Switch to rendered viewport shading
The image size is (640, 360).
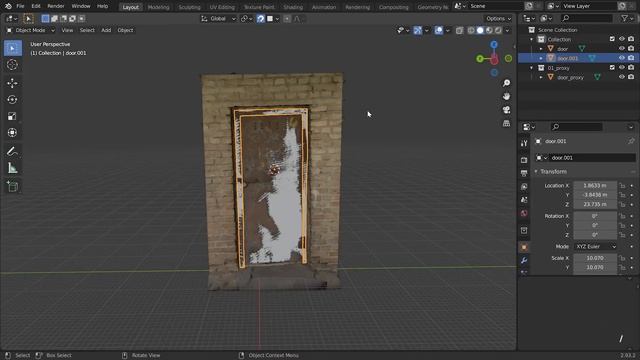coord(498,30)
